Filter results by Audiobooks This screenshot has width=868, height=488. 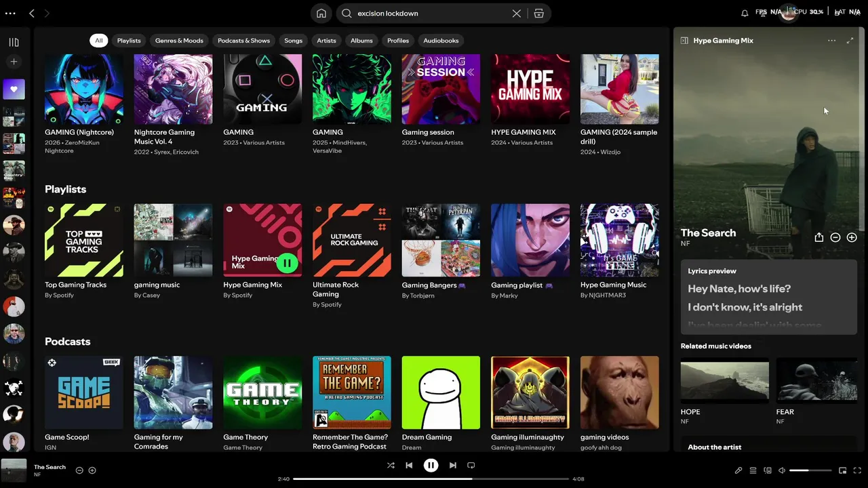[441, 41]
